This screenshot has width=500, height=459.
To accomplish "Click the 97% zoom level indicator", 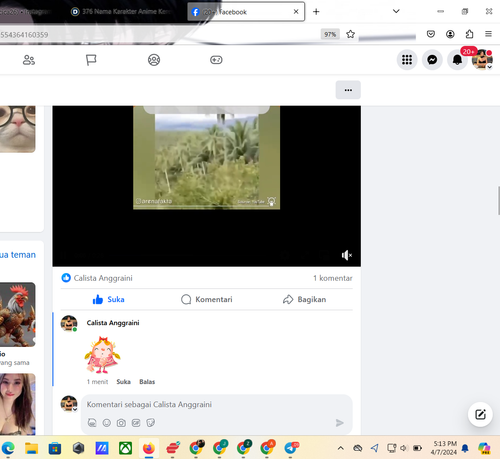I will point(330,34).
